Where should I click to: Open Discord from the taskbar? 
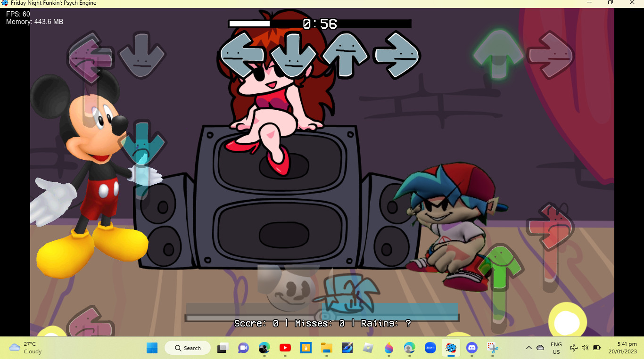tap(471, 348)
